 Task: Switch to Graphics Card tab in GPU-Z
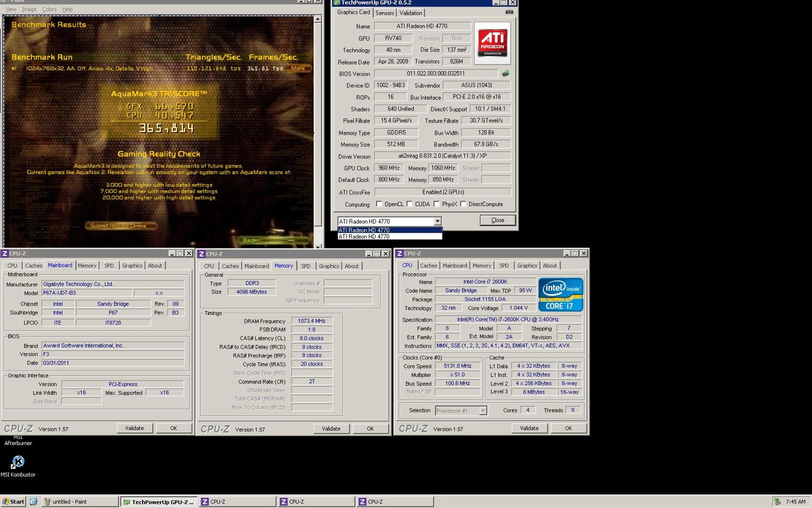[354, 12]
